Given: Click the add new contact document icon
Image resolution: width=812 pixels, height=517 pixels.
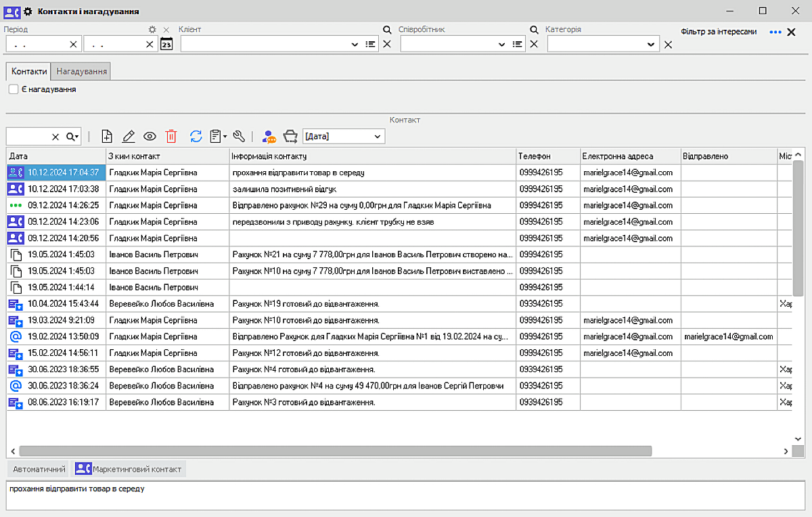Looking at the screenshot, I should [x=107, y=137].
